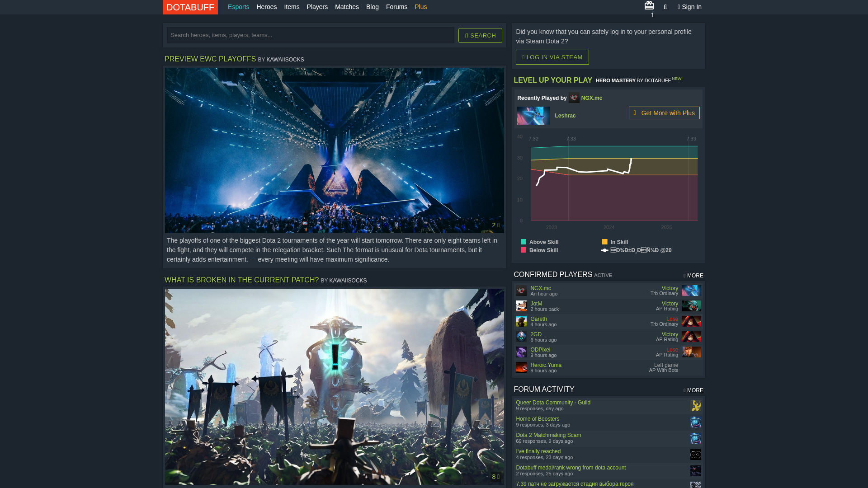Screen dimensions: 868x488
Task: Go to the Forums page
Action: point(396,7)
